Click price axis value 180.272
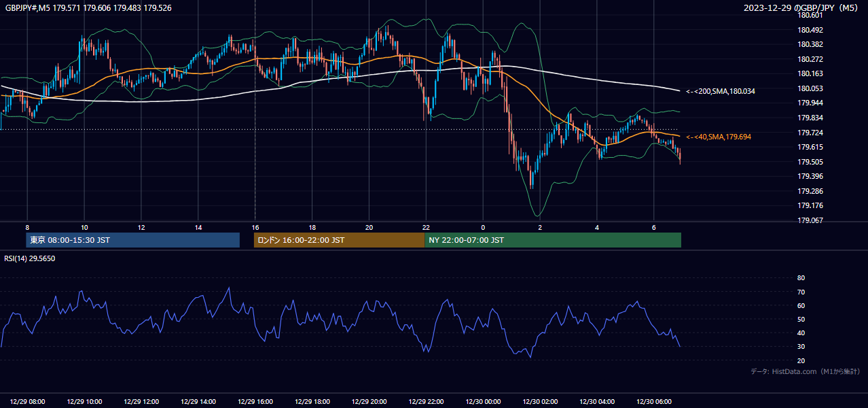The height and width of the screenshot is (408, 868). (810, 59)
